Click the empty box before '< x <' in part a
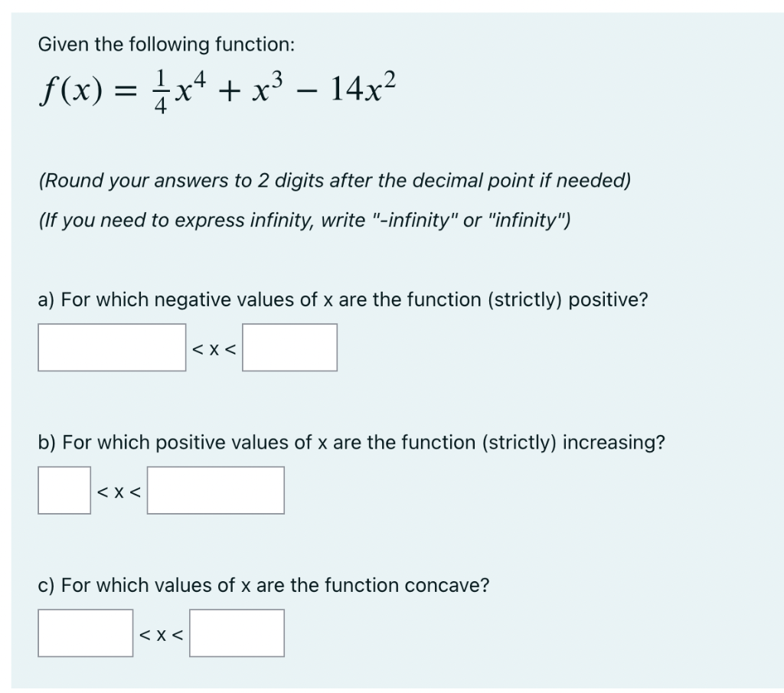The image size is (784, 693). click(112, 348)
